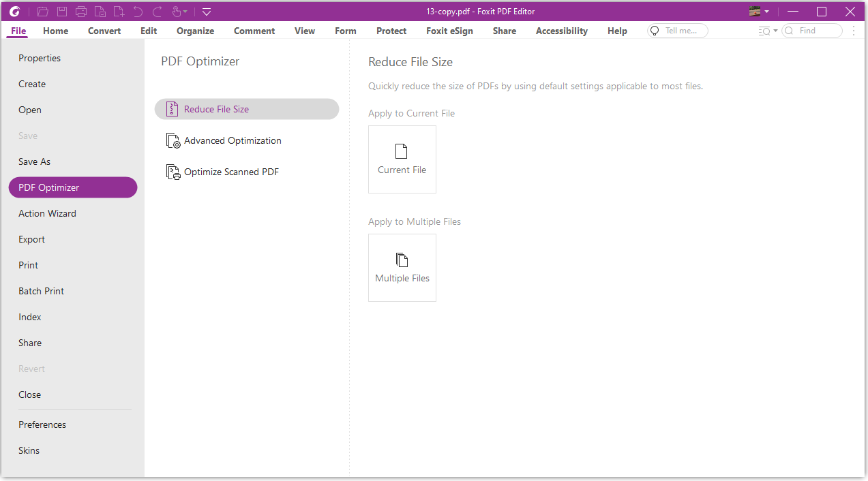868x481 pixels.
Task: Select Multiple Files for optimization
Action: pos(402,267)
